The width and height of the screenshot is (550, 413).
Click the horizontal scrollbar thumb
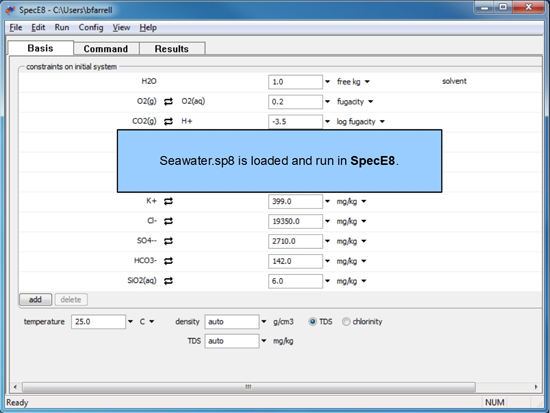(249, 387)
